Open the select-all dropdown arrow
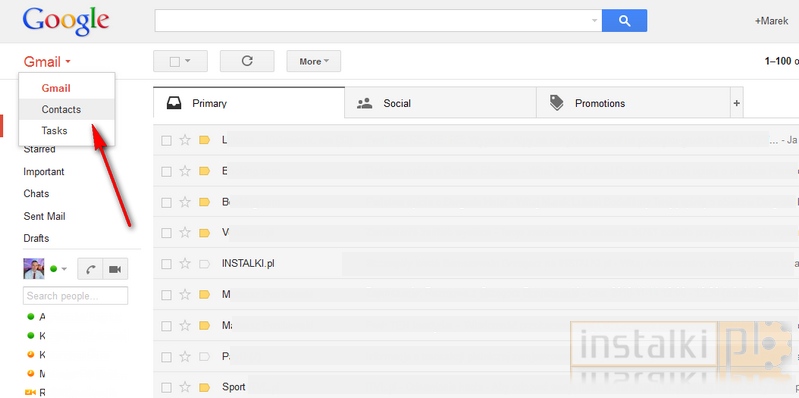 coord(188,61)
